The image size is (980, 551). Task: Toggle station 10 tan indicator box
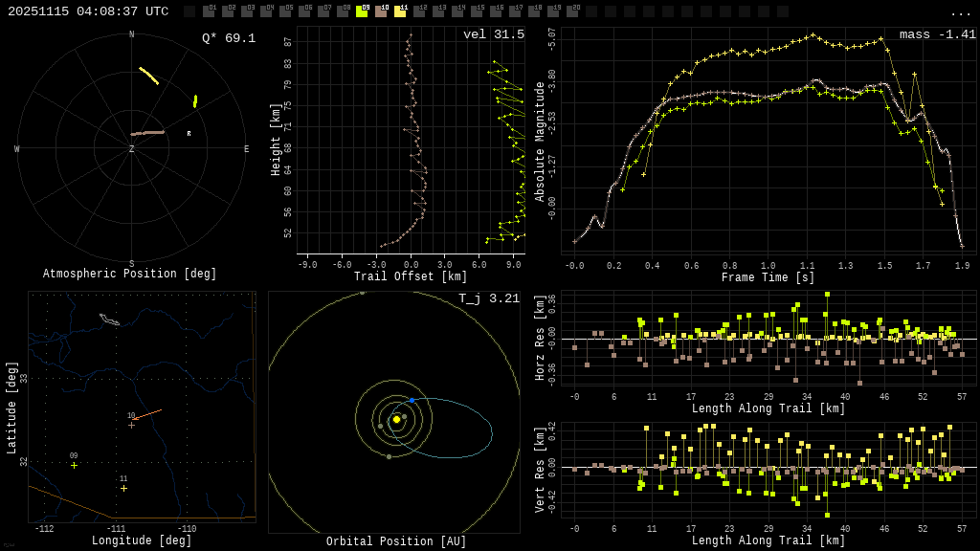pos(381,11)
